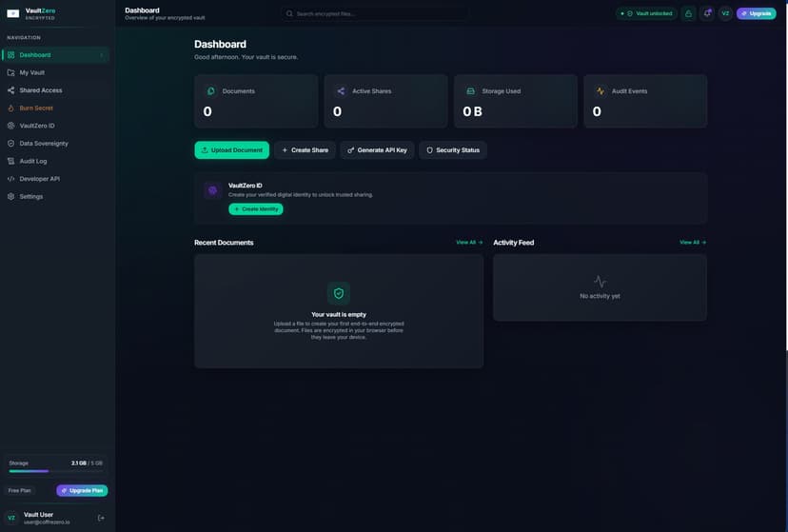Click the Free Plan badge
The width and height of the screenshot is (788, 532).
(x=20, y=491)
